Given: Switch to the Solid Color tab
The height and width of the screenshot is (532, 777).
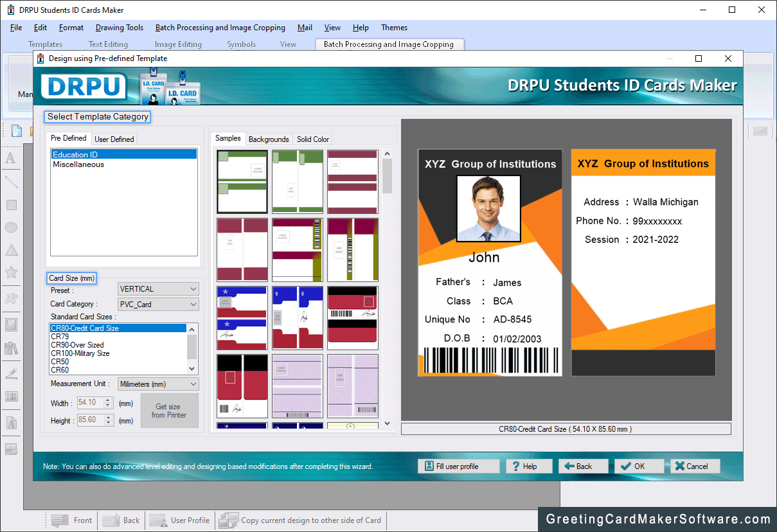Looking at the screenshot, I should tap(313, 139).
